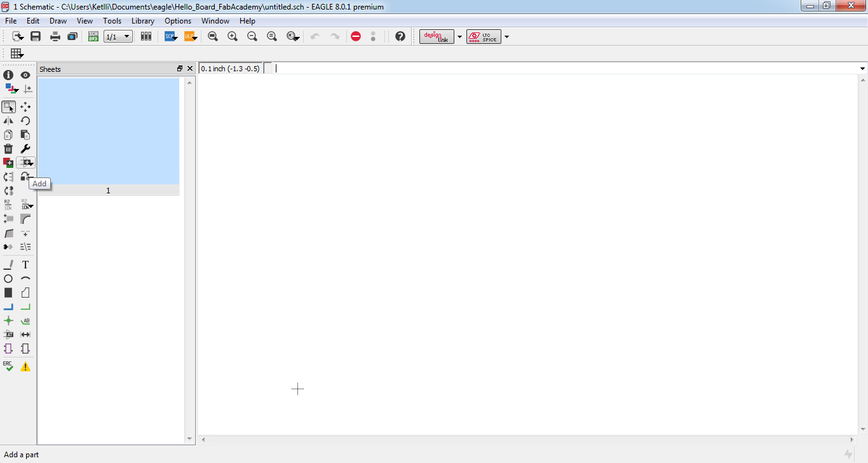Zoom out with the minus magnifier icon
The height and width of the screenshot is (463, 868).
click(252, 36)
